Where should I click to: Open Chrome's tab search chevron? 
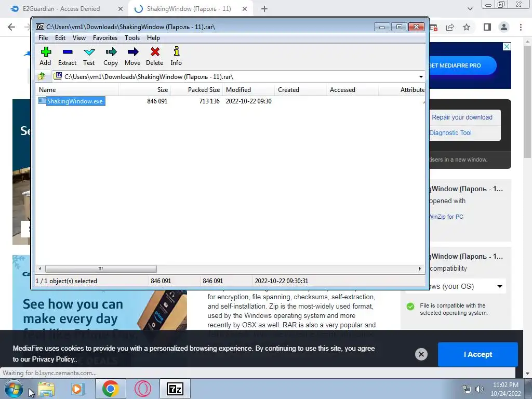pos(470,9)
